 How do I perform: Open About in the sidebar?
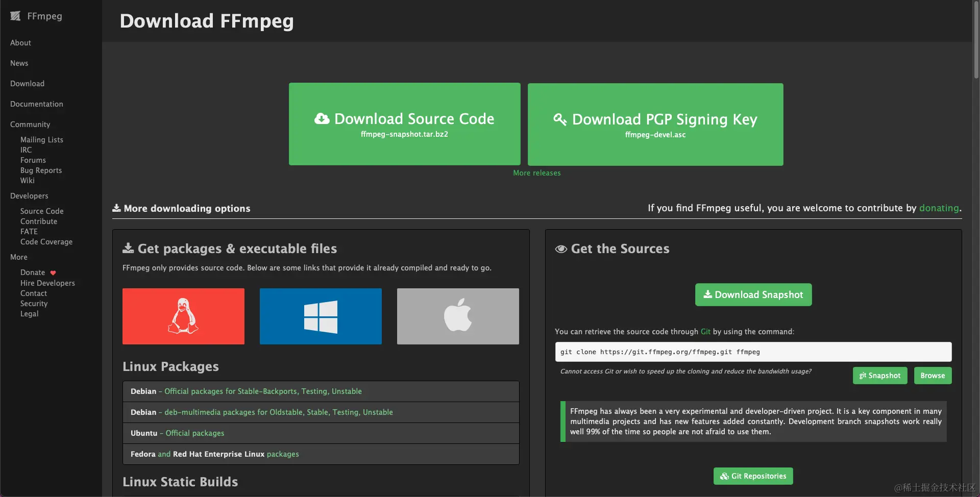20,43
